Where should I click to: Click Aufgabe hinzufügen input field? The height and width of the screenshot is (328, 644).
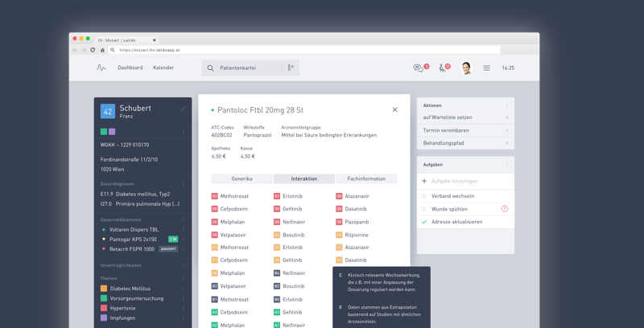(x=465, y=181)
